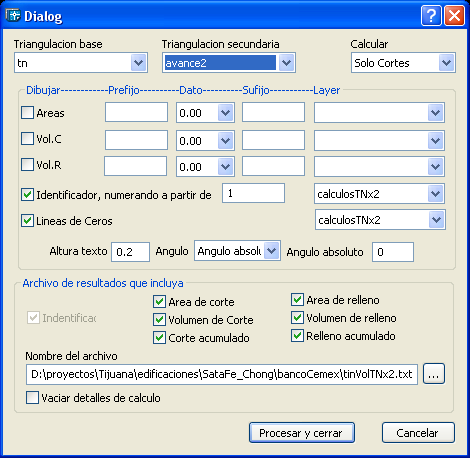The image size is (470, 458).
Task: Click the browse ellipsis button for file name
Action: 434,374
